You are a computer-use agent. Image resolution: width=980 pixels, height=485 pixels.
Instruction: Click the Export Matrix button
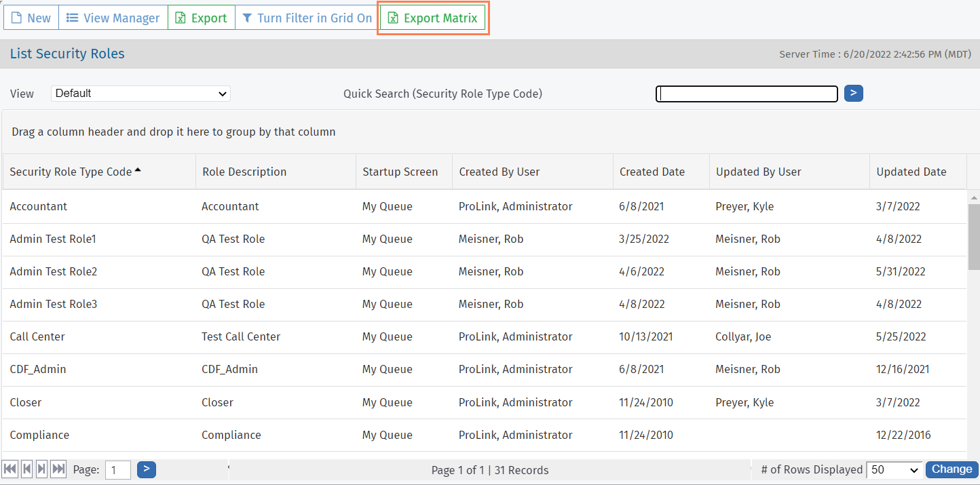pos(432,18)
